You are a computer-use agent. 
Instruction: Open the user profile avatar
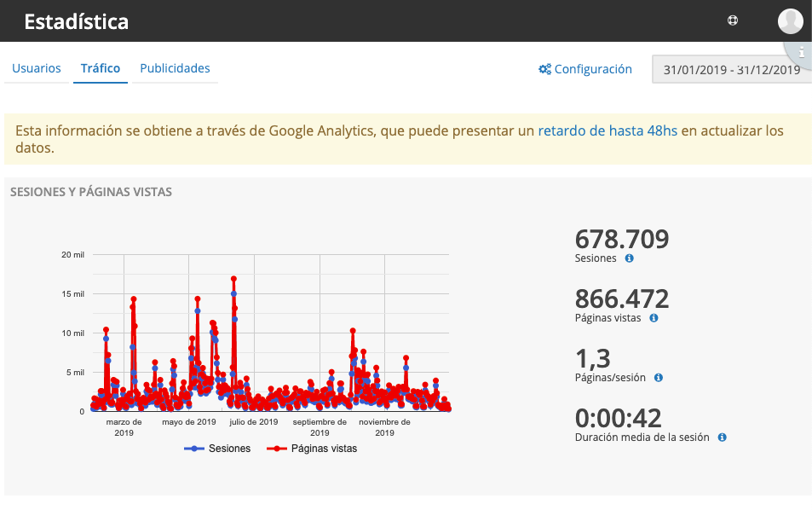(790, 20)
